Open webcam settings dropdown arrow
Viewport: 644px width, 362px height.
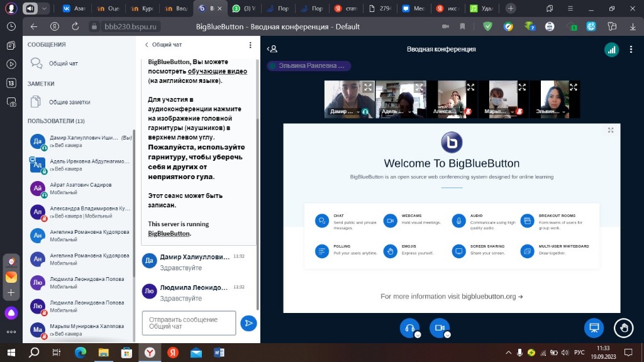point(447,335)
